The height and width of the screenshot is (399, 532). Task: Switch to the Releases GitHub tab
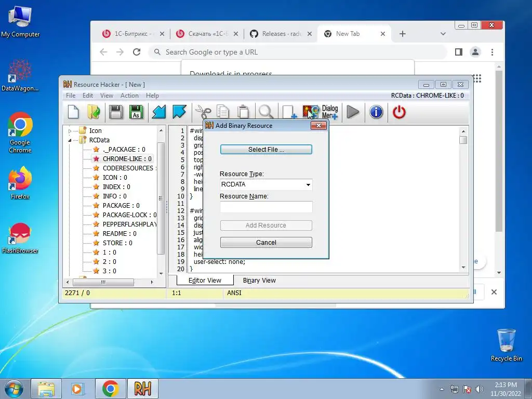281,34
